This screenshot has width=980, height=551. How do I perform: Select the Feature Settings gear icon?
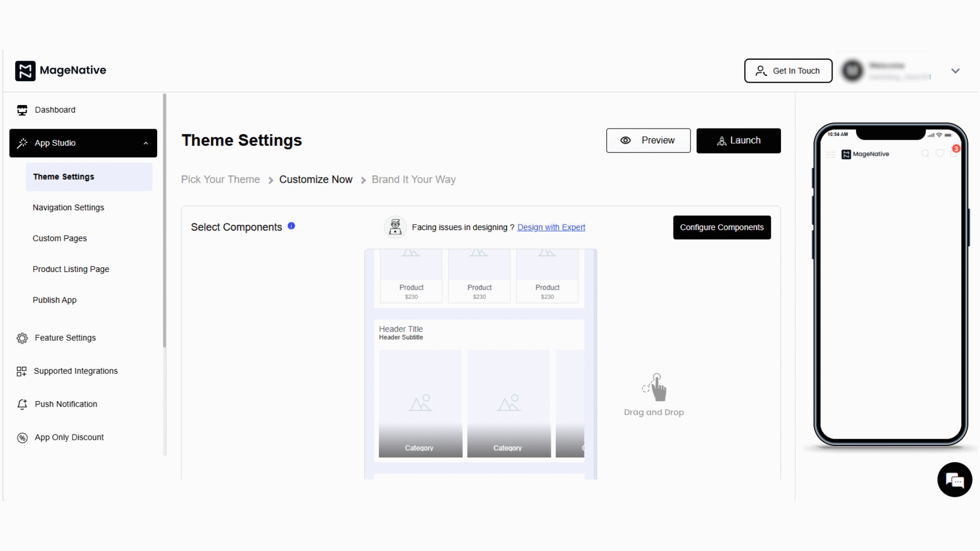point(22,338)
